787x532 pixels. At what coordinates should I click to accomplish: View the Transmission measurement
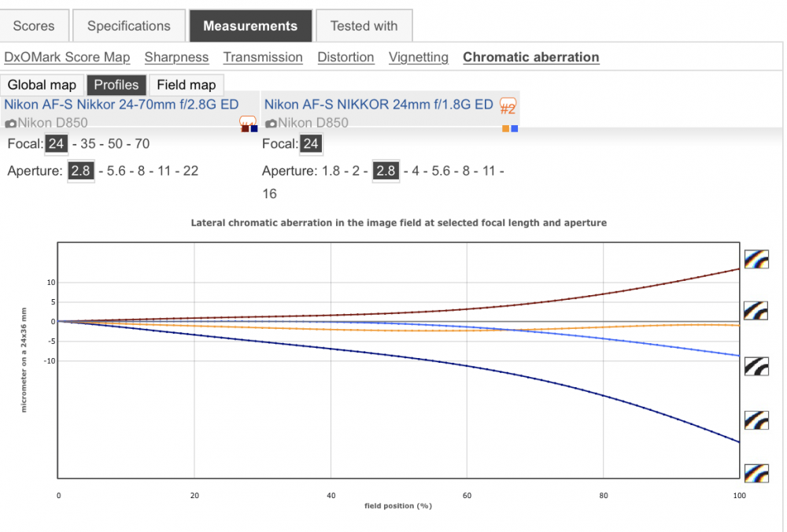pos(263,57)
